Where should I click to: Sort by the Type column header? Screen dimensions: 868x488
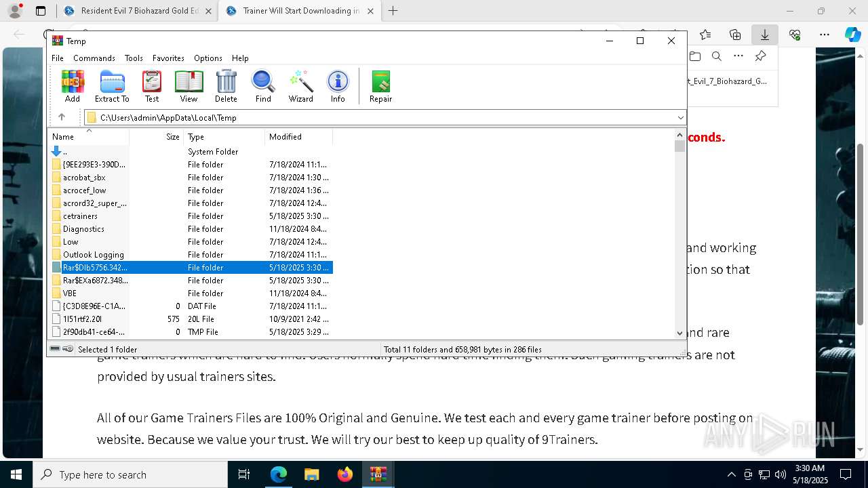tap(224, 137)
